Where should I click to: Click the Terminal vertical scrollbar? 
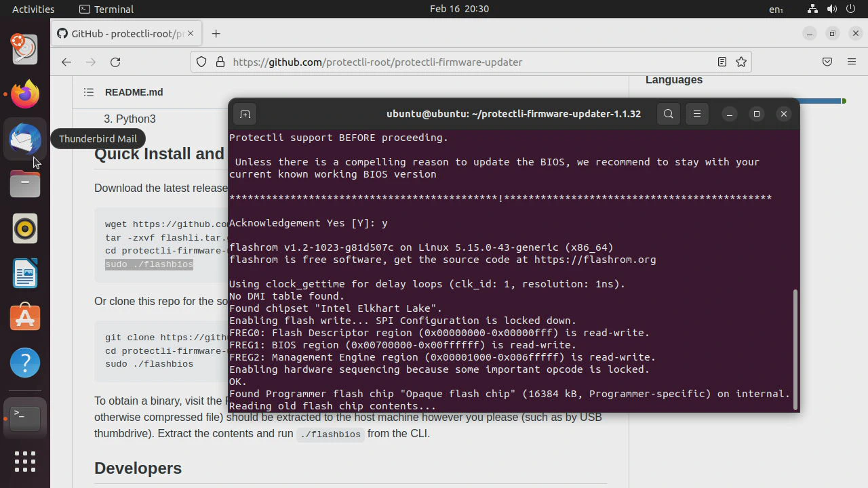click(x=796, y=349)
